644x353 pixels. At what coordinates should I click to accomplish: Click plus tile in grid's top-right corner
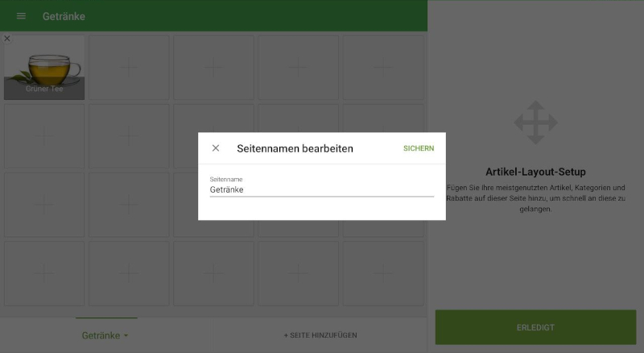[x=383, y=68]
